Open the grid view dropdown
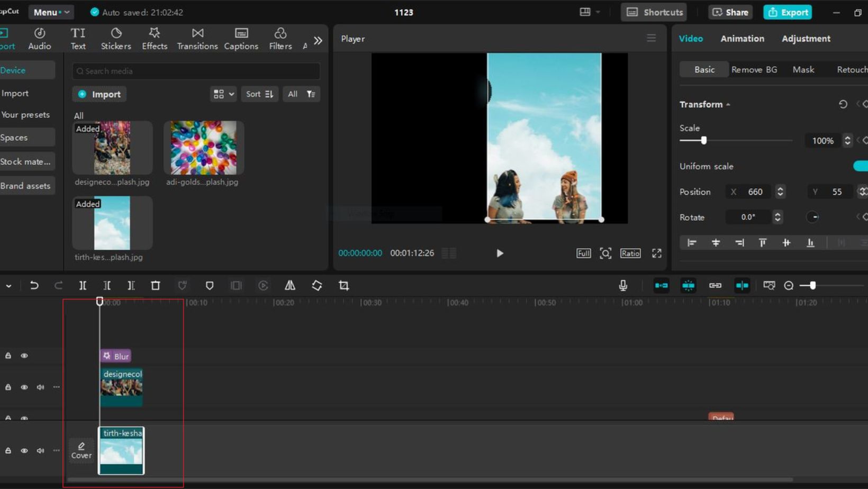Viewport: 868px width, 489px height. click(x=223, y=94)
